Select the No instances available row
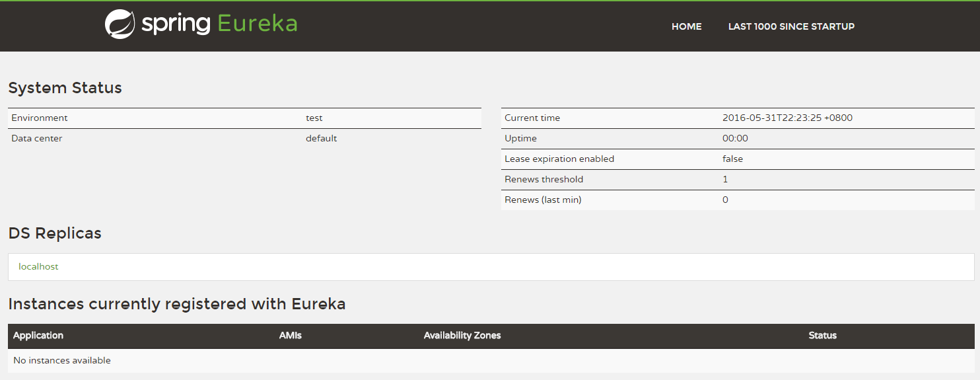This screenshot has width=980, height=380. coord(62,361)
